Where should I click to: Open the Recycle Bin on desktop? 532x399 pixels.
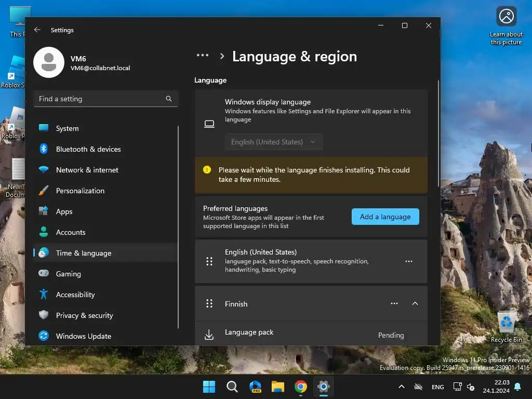506,327
